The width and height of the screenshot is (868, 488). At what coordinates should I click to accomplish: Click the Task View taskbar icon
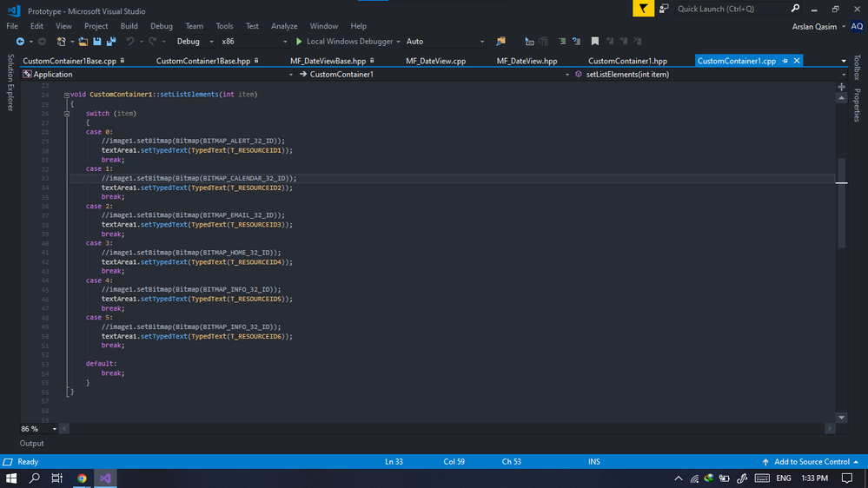point(57,478)
